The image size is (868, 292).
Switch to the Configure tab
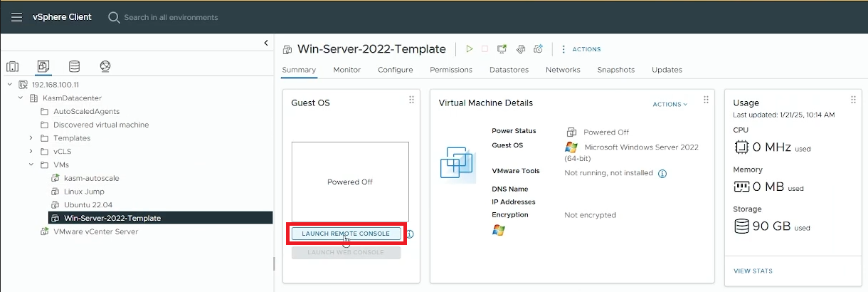click(x=395, y=70)
